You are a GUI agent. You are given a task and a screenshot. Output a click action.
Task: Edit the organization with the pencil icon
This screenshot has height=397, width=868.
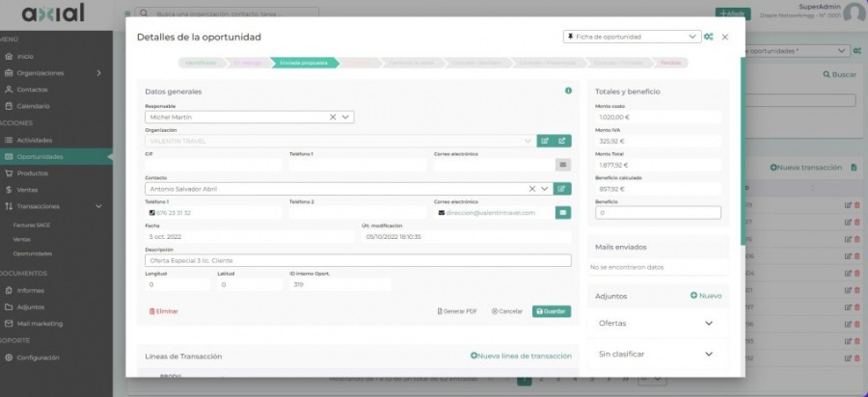(x=545, y=141)
